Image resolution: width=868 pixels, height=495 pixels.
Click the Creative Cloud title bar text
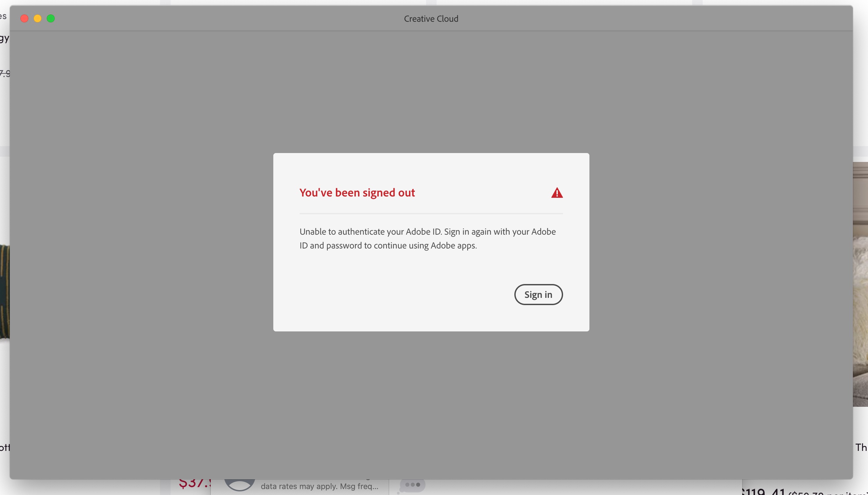tap(431, 18)
